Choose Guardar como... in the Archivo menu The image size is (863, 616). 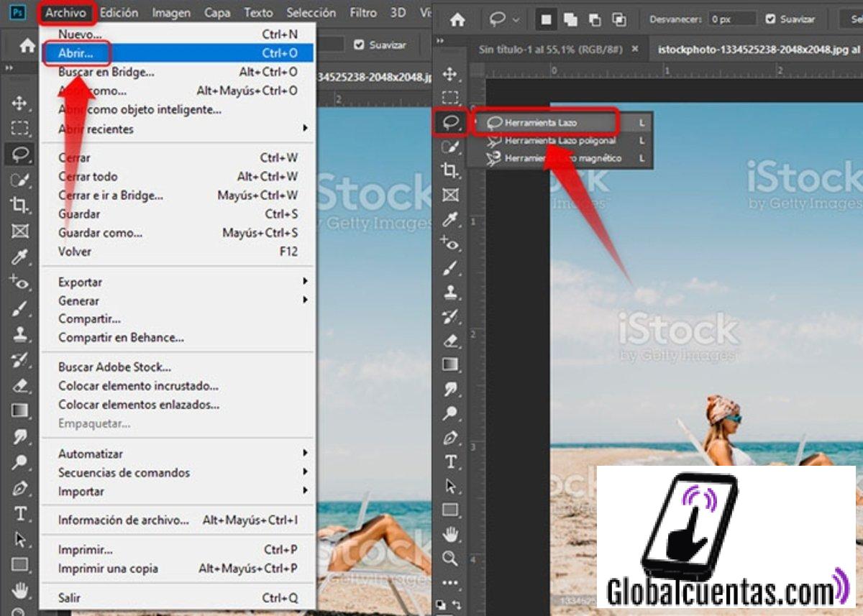[x=176, y=233]
